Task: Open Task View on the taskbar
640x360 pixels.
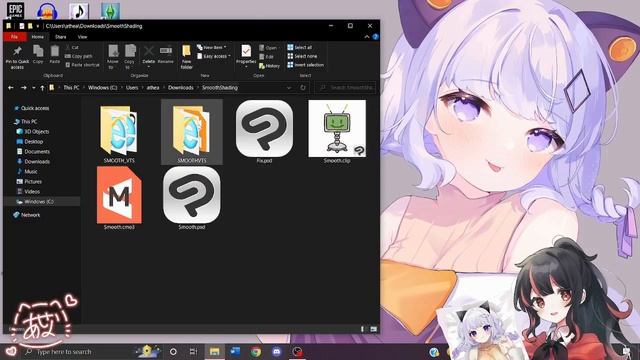Action: [193, 351]
